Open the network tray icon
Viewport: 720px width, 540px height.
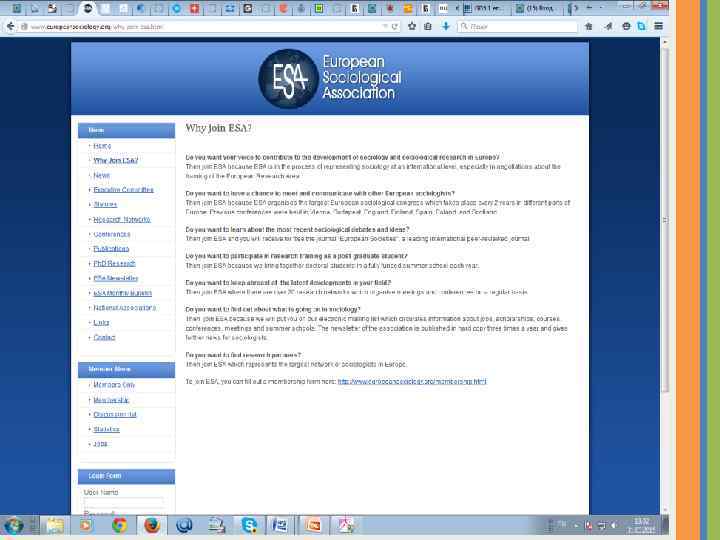coord(602,525)
